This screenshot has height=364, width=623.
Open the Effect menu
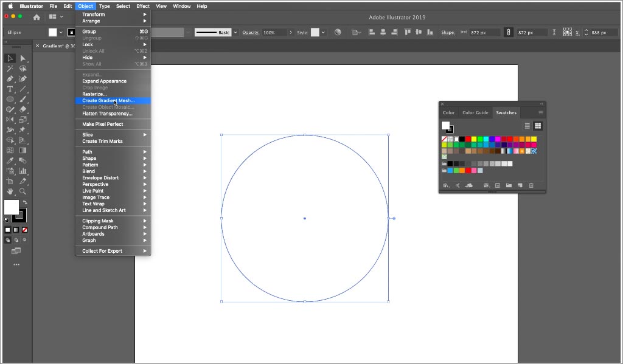pos(143,6)
